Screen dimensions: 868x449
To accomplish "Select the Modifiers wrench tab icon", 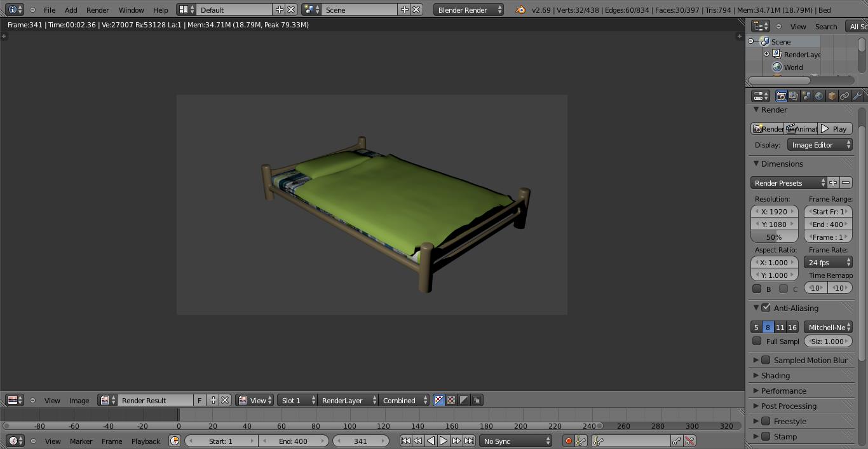I will [857, 96].
